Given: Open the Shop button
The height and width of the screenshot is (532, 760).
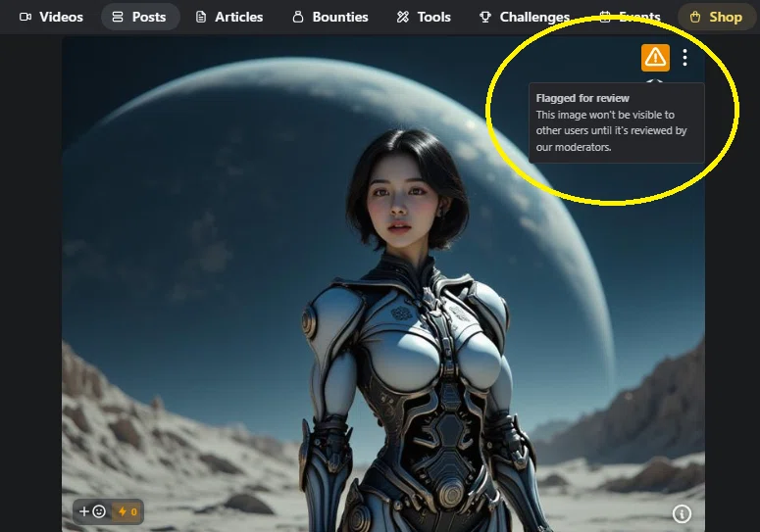Looking at the screenshot, I should [x=717, y=17].
